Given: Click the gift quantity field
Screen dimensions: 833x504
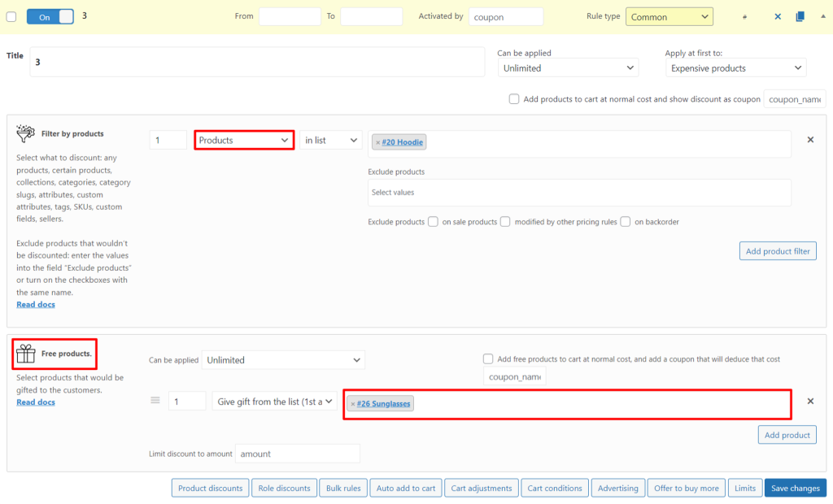Looking at the screenshot, I should [x=187, y=402].
